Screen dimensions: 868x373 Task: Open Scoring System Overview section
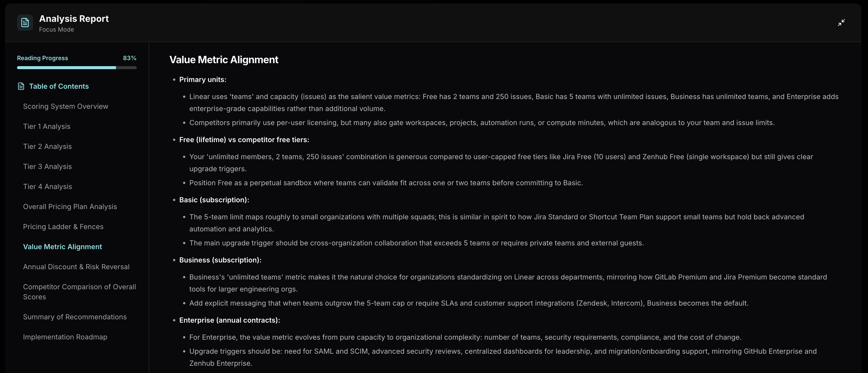tap(65, 106)
